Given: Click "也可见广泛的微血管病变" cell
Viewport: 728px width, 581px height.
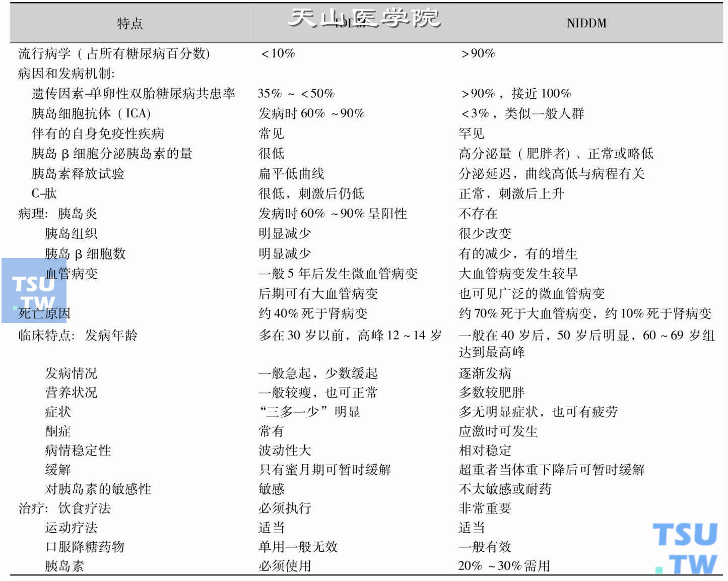Looking at the screenshot, I should coord(532,294).
